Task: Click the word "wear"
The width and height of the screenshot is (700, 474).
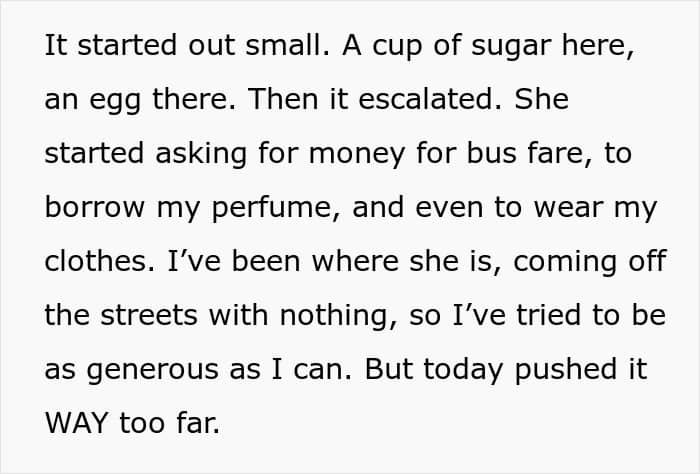Action: (568, 207)
